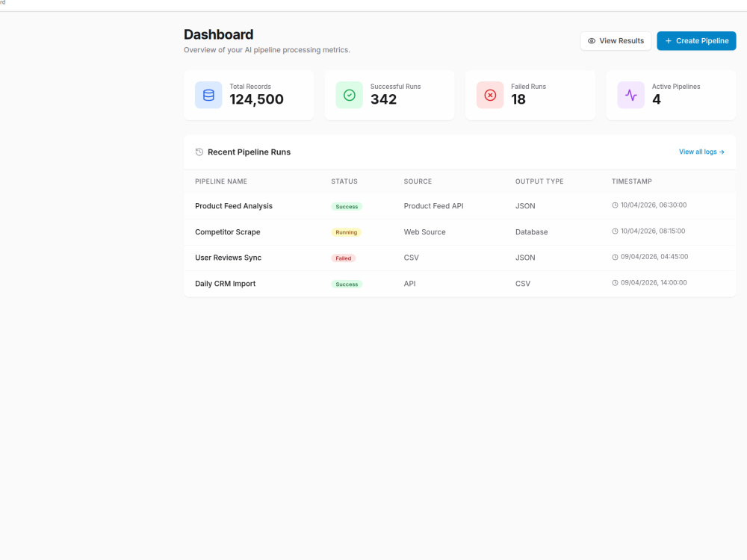This screenshot has width=747, height=560.
Task: Click the TIMESTAMP column header
Action: coord(632,181)
